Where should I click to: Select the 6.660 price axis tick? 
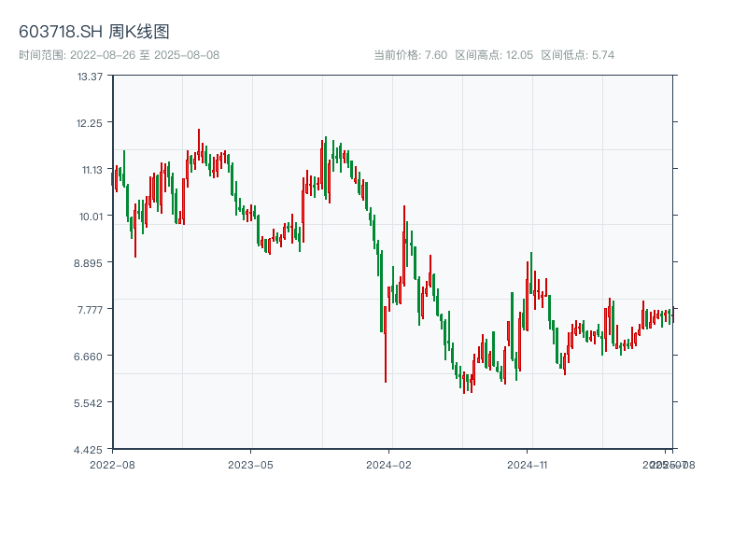89,356
